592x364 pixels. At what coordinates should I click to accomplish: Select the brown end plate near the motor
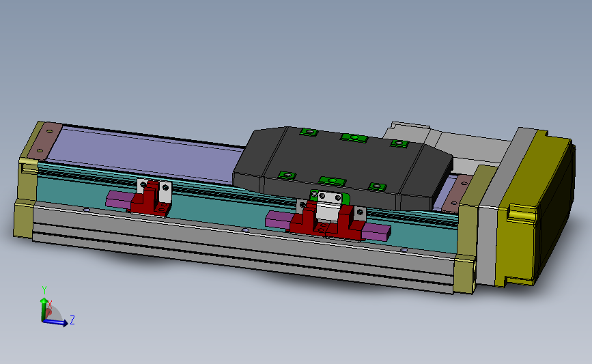[457, 193]
